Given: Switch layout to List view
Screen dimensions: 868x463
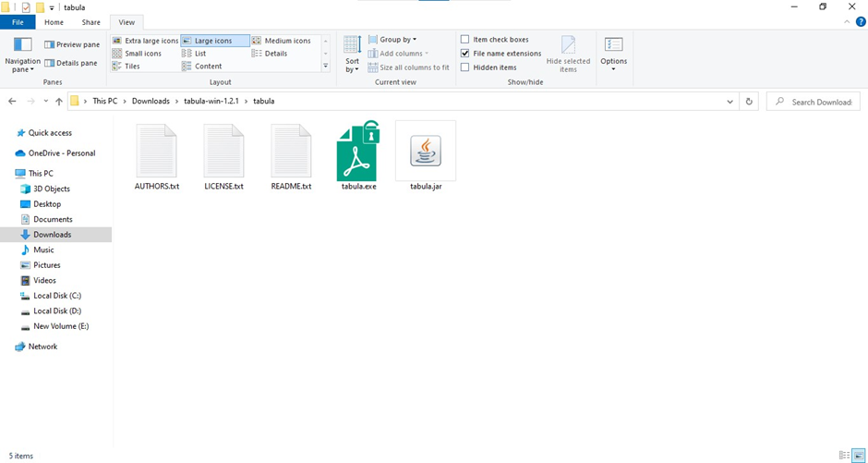Looking at the screenshot, I should [x=194, y=54].
